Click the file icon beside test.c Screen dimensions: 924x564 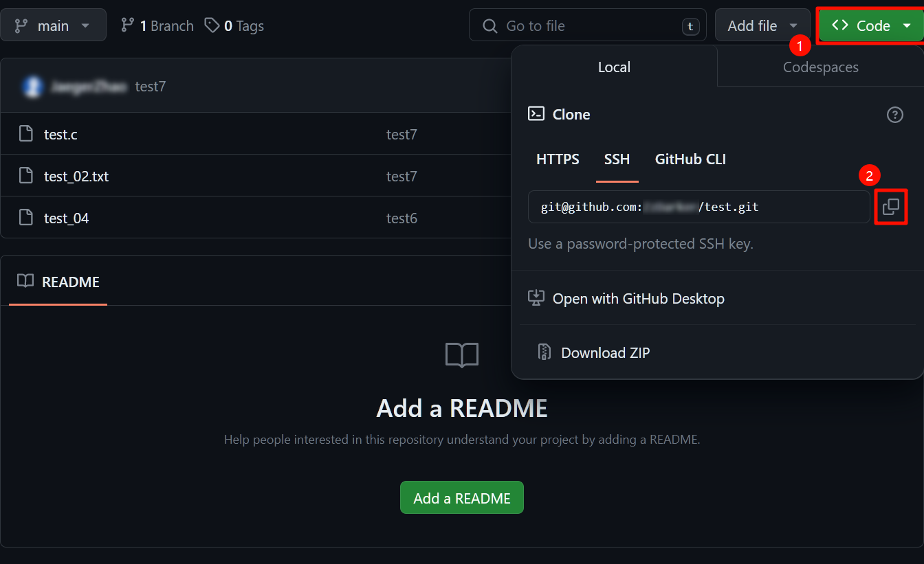point(26,134)
